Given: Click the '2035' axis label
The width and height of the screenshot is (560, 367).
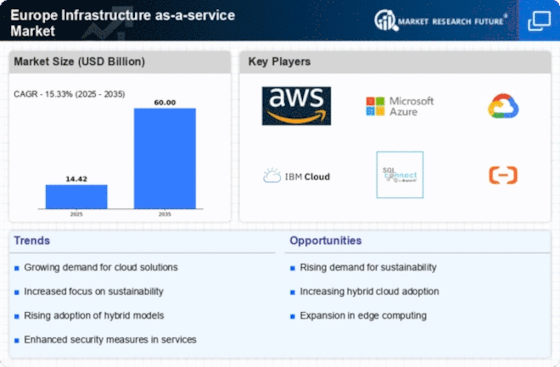Looking at the screenshot, I should point(165,214).
